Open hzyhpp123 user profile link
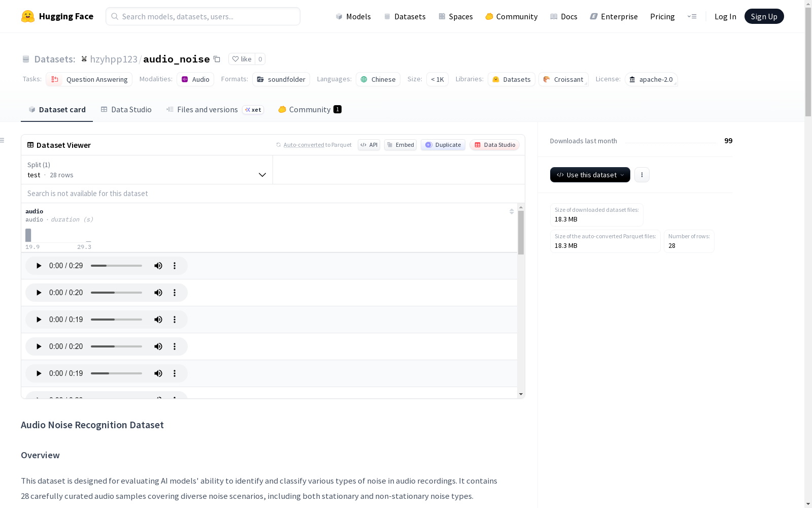The width and height of the screenshot is (812, 508). click(x=114, y=59)
